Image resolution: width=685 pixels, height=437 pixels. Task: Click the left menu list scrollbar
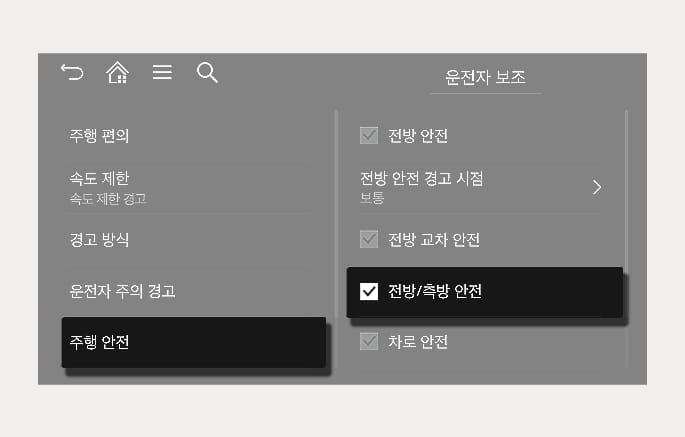(x=336, y=214)
